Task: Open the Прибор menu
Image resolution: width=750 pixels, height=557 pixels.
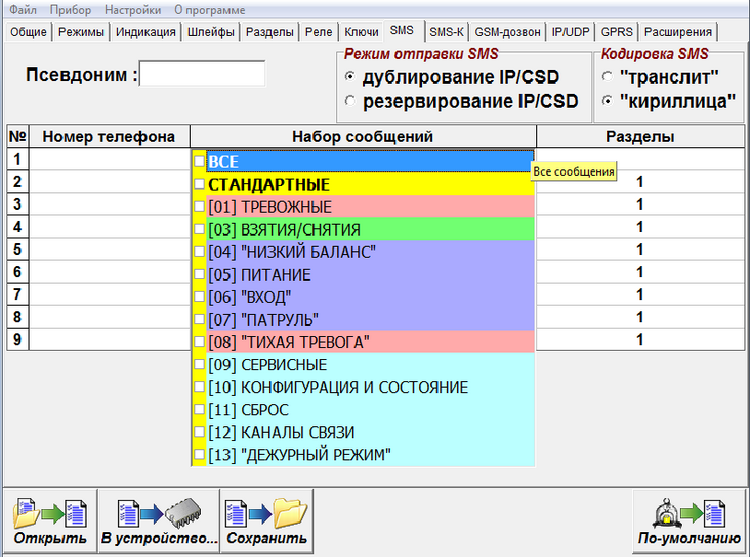Action: 70,10
